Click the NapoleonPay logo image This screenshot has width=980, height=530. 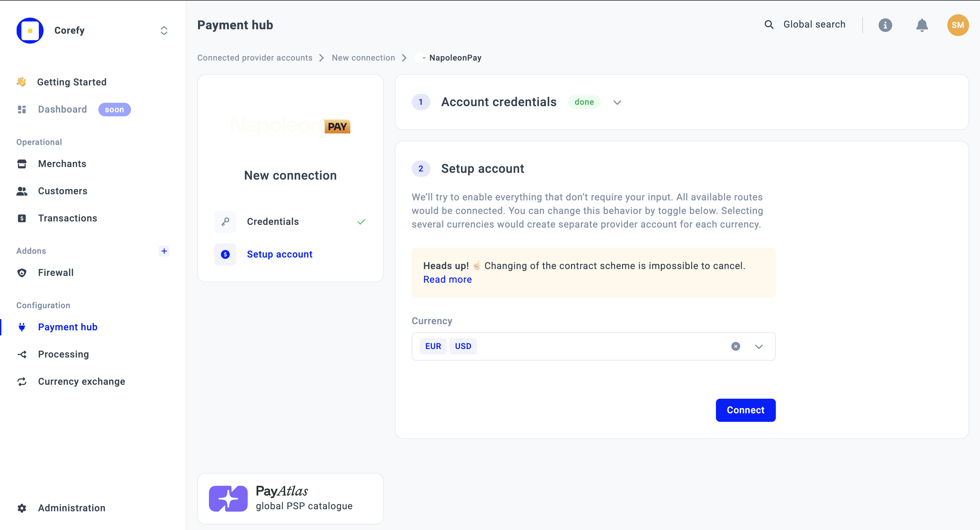[x=290, y=126]
